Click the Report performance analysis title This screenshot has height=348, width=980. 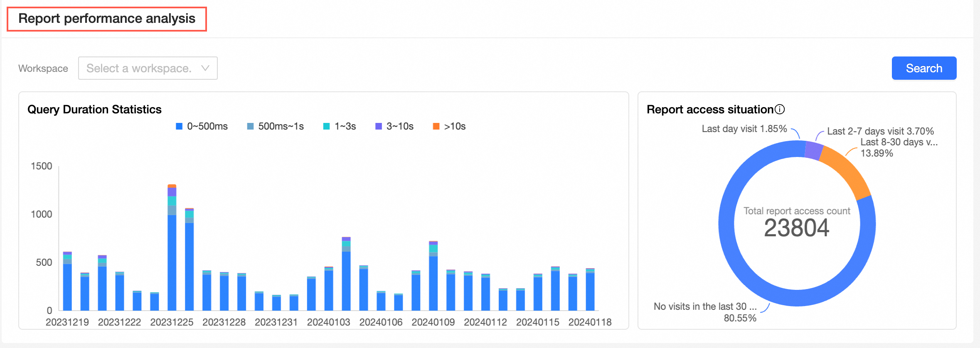[107, 19]
